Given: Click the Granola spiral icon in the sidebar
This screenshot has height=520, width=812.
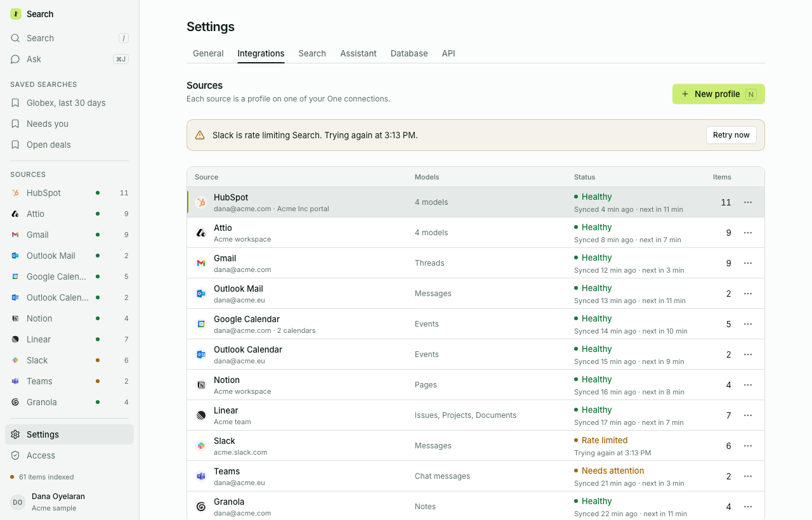Looking at the screenshot, I should coord(15,402).
